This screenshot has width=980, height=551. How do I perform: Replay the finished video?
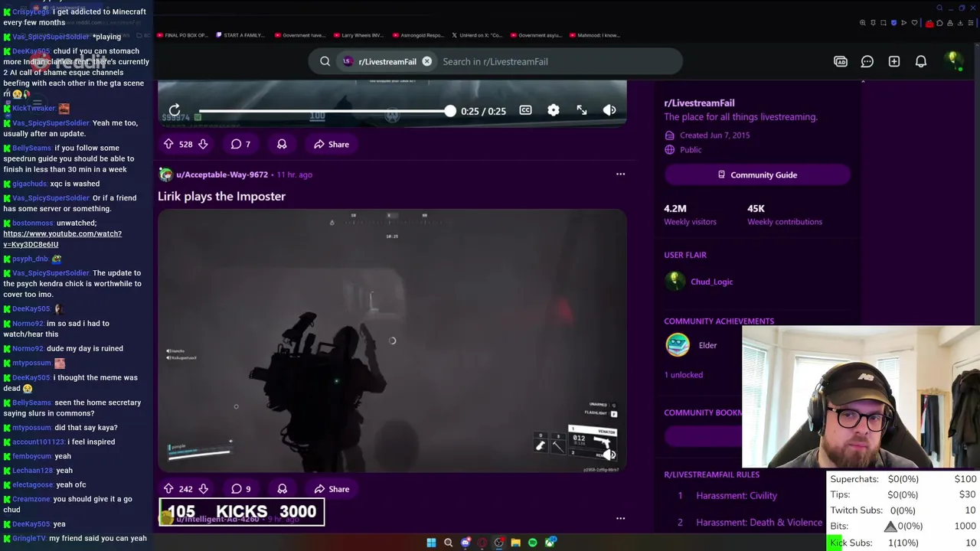[175, 111]
